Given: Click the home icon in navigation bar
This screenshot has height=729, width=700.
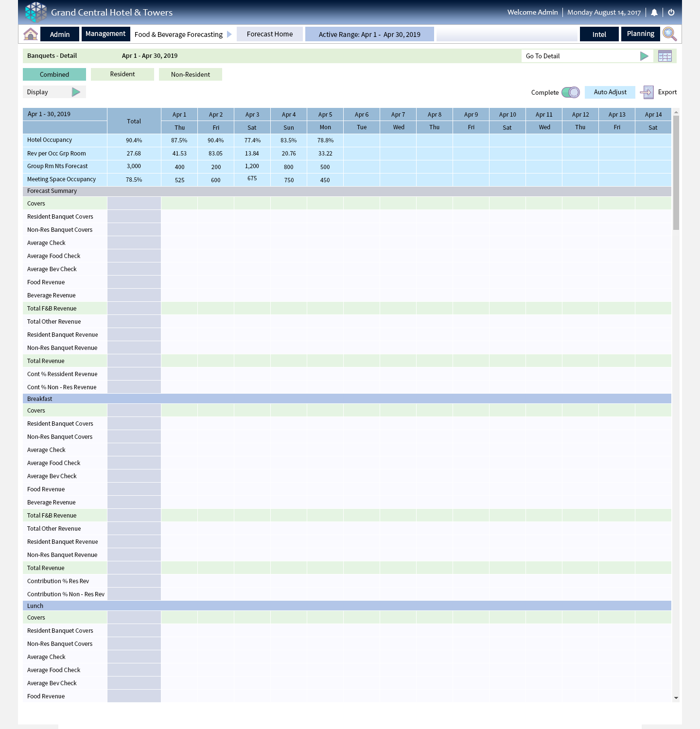Looking at the screenshot, I should [x=31, y=34].
